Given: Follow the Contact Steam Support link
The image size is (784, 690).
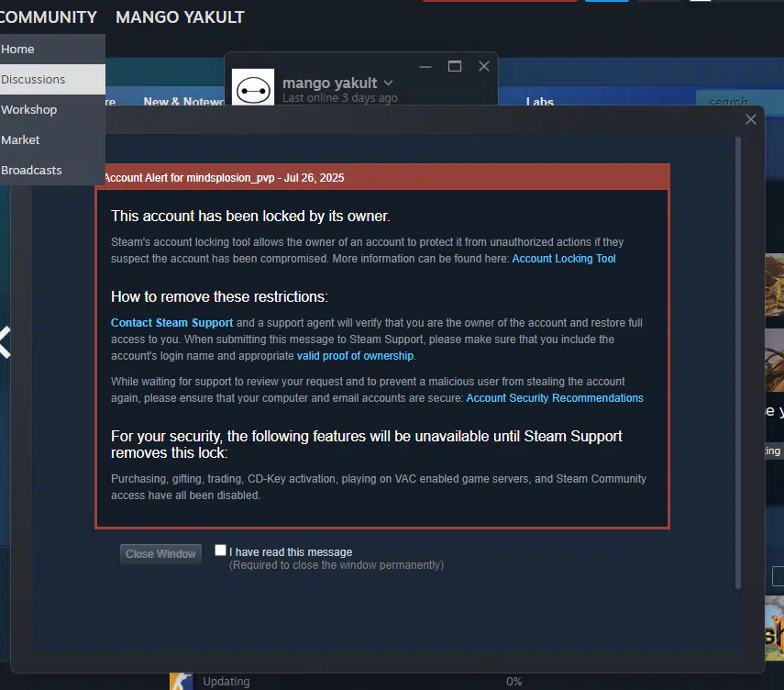Looking at the screenshot, I should [x=172, y=323].
